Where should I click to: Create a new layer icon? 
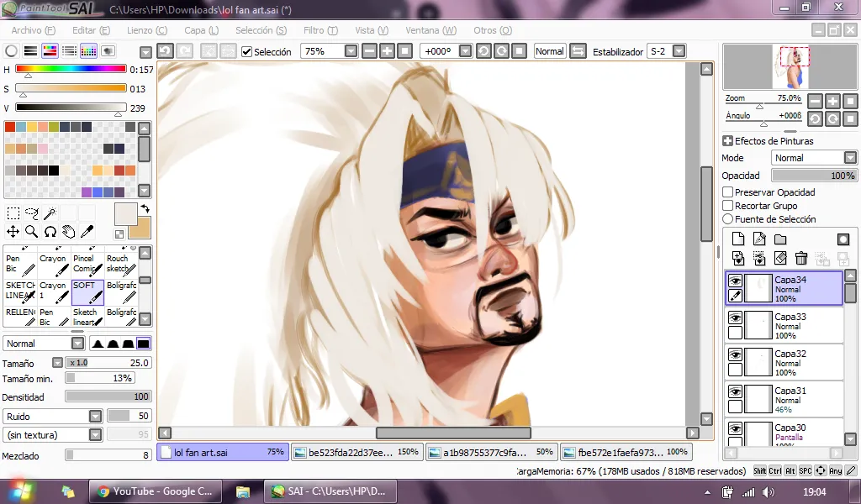pyautogui.click(x=738, y=239)
